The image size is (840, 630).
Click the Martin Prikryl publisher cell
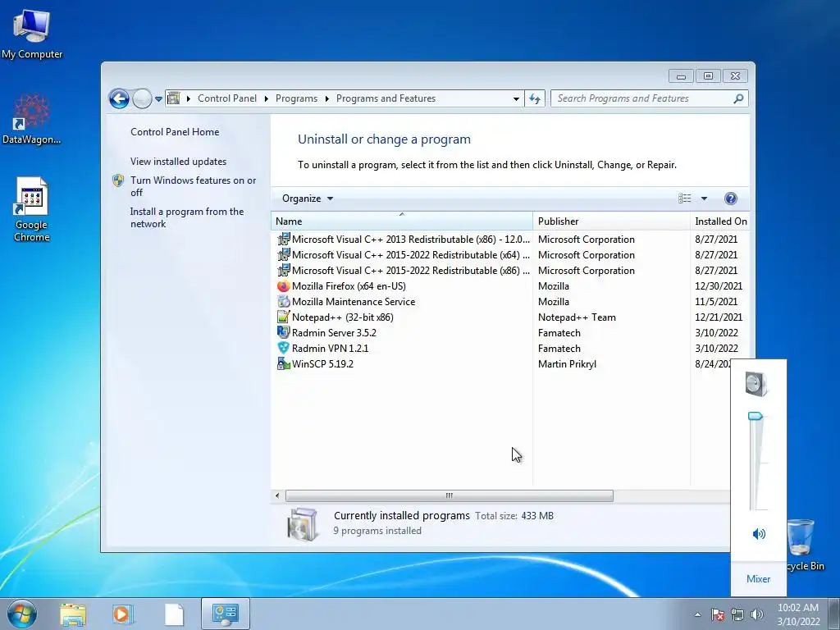click(x=567, y=363)
